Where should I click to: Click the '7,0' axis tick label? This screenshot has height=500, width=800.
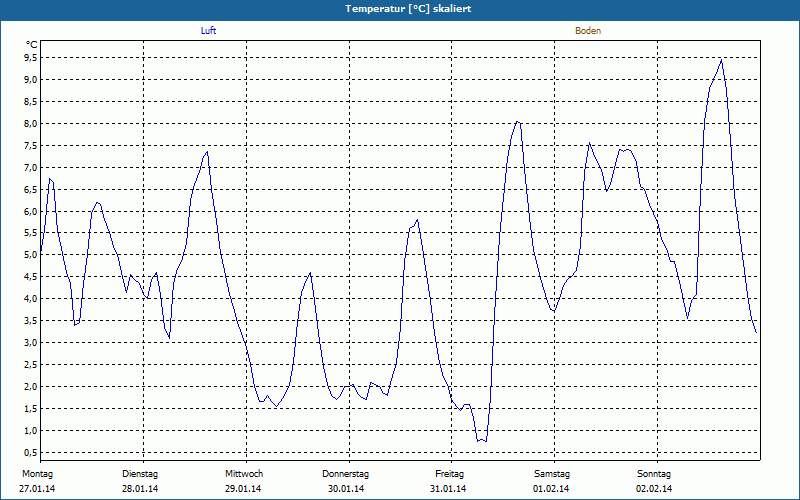(30, 167)
